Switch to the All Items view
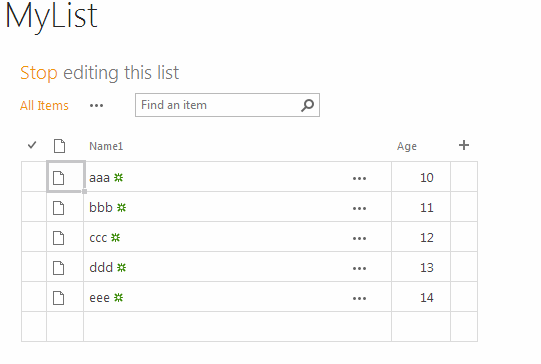The image size is (541, 364). point(44,106)
